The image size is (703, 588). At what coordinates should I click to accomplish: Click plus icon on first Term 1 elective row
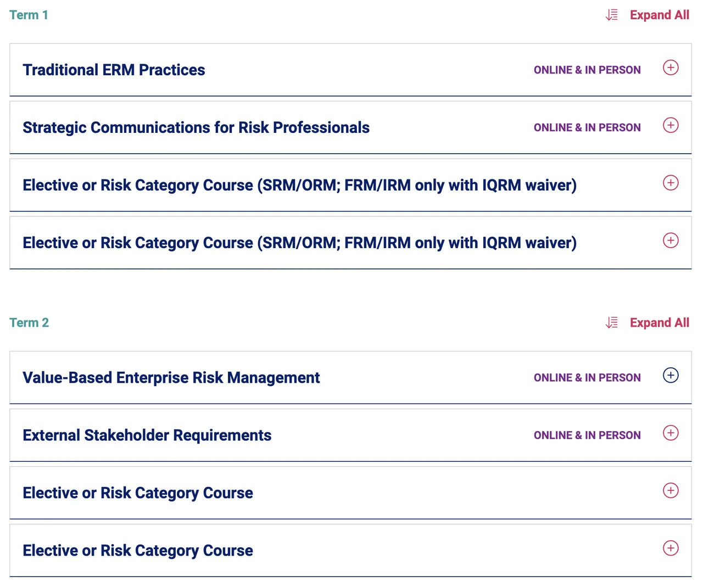pyautogui.click(x=671, y=183)
